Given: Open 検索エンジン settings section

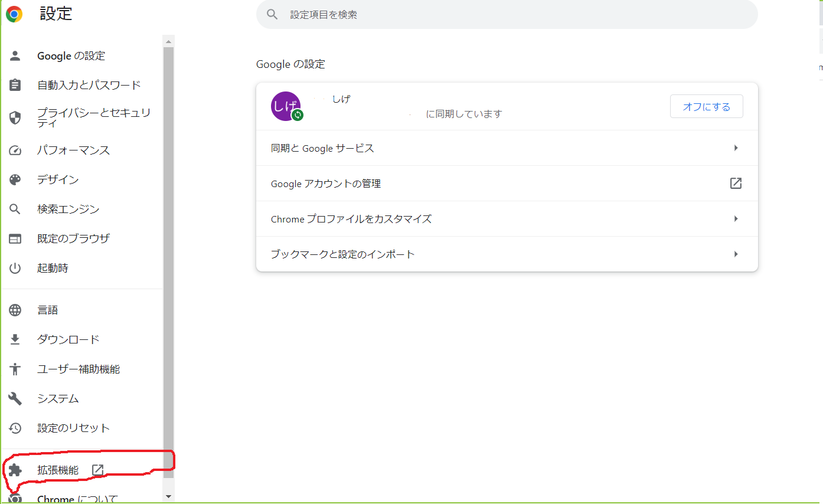Looking at the screenshot, I should [68, 210].
